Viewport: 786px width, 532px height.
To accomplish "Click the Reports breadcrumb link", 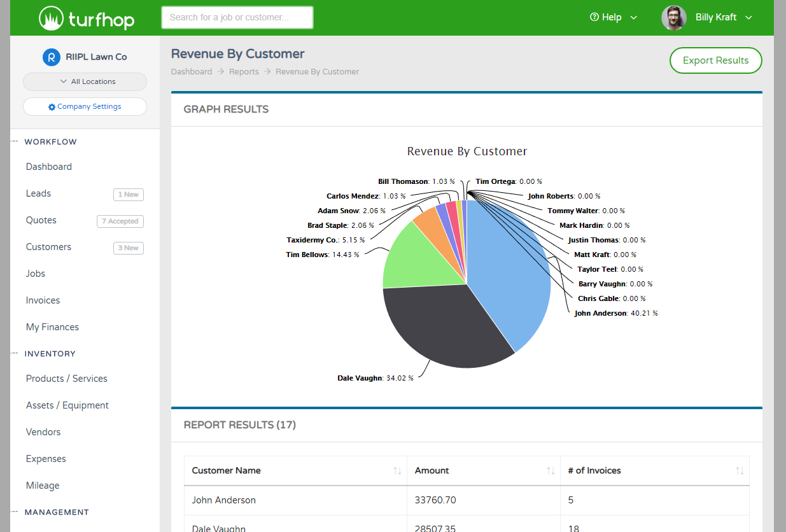I will [244, 72].
